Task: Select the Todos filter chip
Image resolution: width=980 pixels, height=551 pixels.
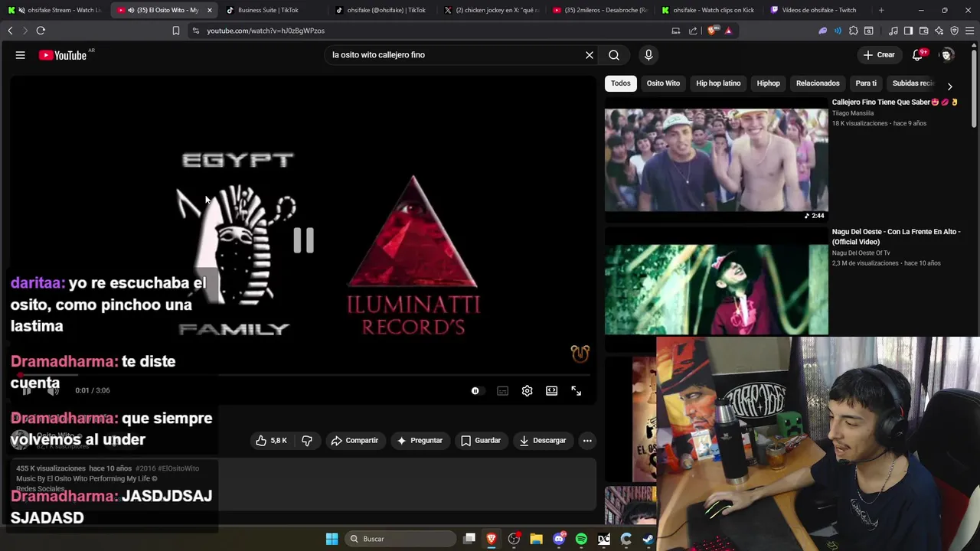Action: (621, 83)
